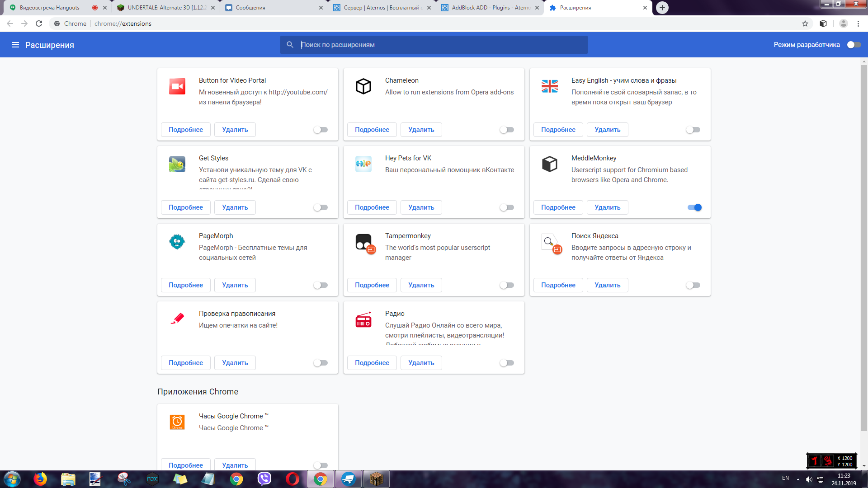Delete the PageMorph extension
Image resolution: width=868 pixels, height=488 pixels.
point(235,285)
